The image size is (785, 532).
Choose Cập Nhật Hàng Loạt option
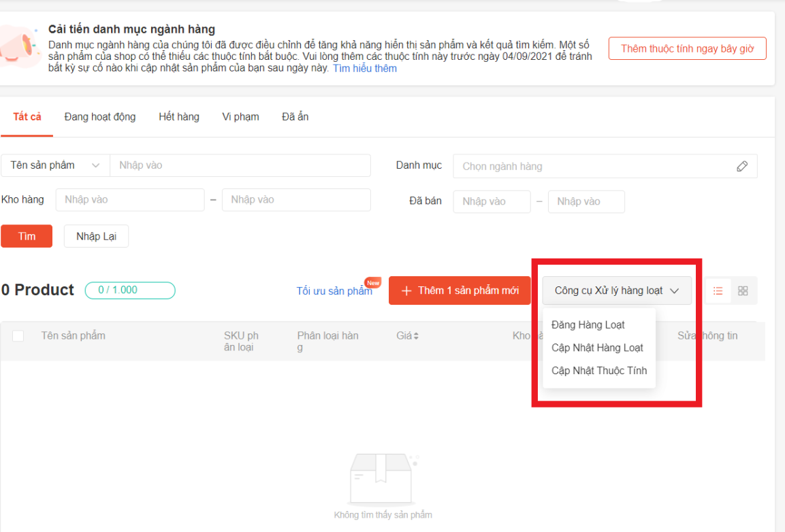597,348
